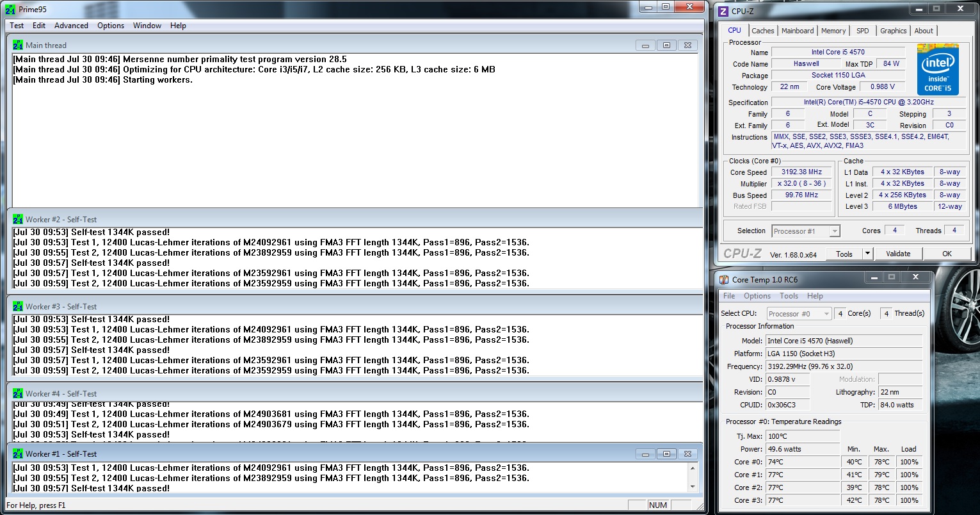Select the CPU tab in CPU-Z
The height and width of the screenshot is (515, 980).
pyautogui.click(x=734, y=30)
